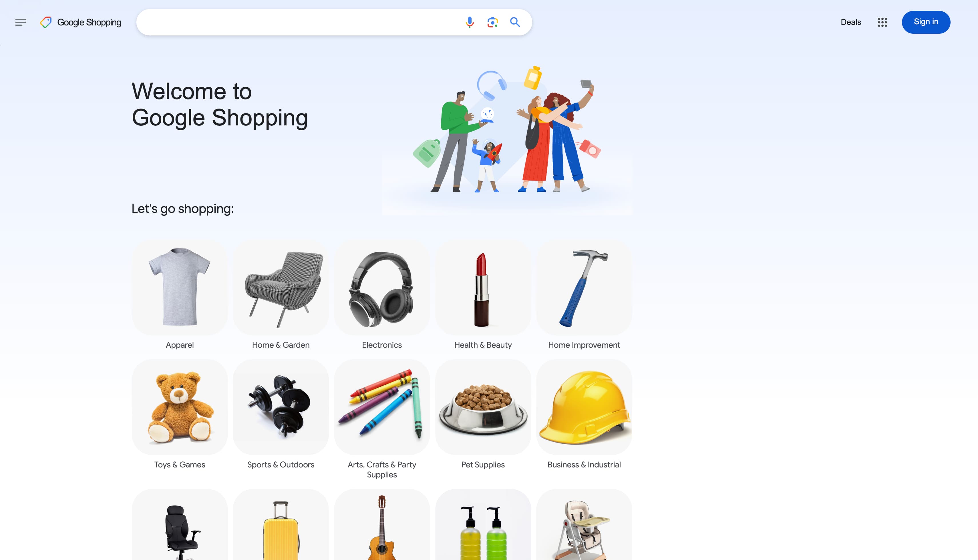Click the Sign in button

coord(926,22)
